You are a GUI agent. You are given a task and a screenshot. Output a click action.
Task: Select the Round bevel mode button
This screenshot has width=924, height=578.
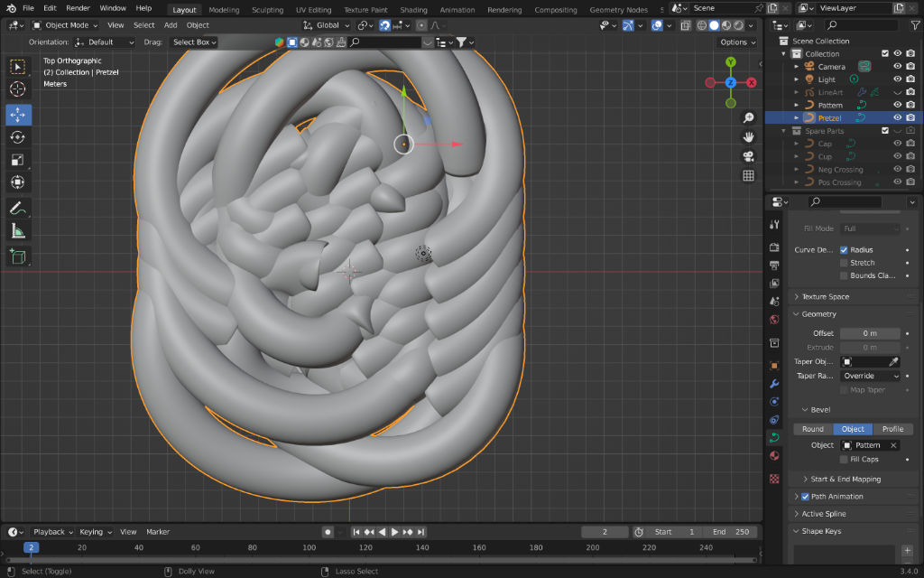pos(813,429)
